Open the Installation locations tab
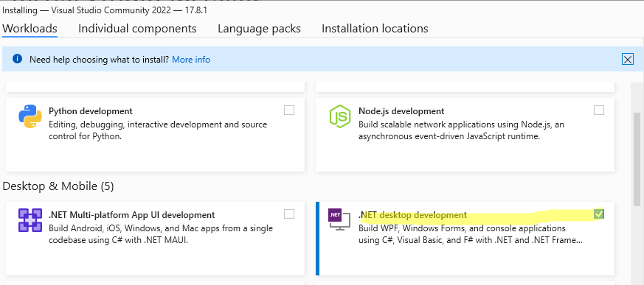The image size is (644, 285). click(375, 29)
